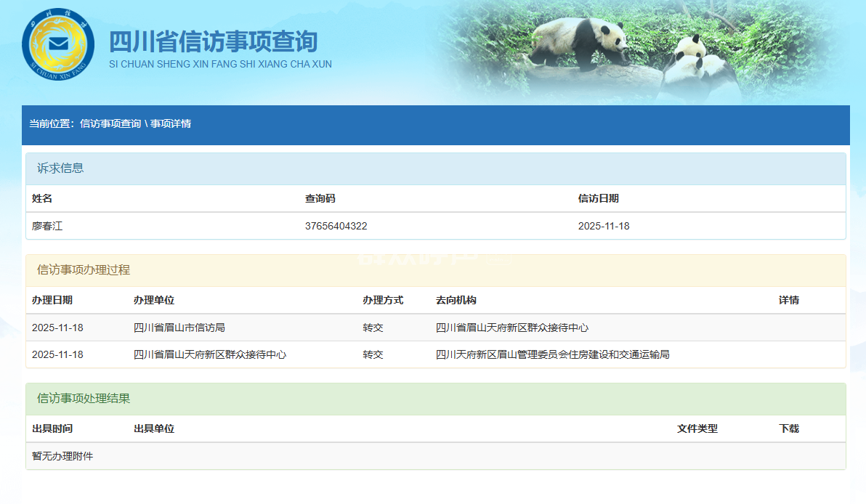
Task: Select the 信访事项处理结果 panel header
Action: click(84, 399)
